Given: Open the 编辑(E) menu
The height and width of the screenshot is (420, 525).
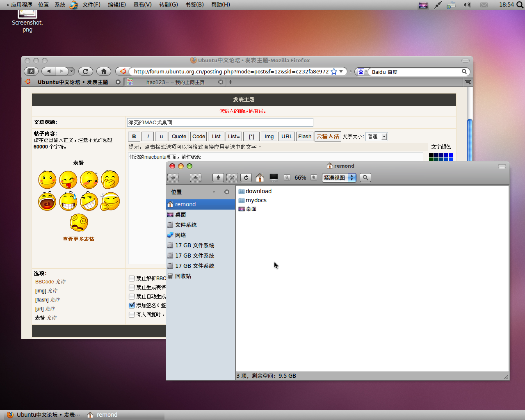Looking at the screenshot, I should [116, 5].
